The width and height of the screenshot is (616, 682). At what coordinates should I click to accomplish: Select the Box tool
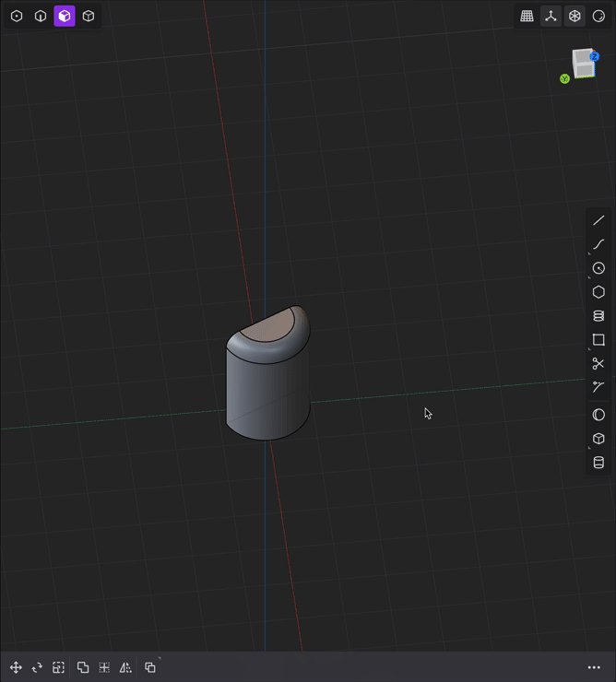[x=598, y=439]
